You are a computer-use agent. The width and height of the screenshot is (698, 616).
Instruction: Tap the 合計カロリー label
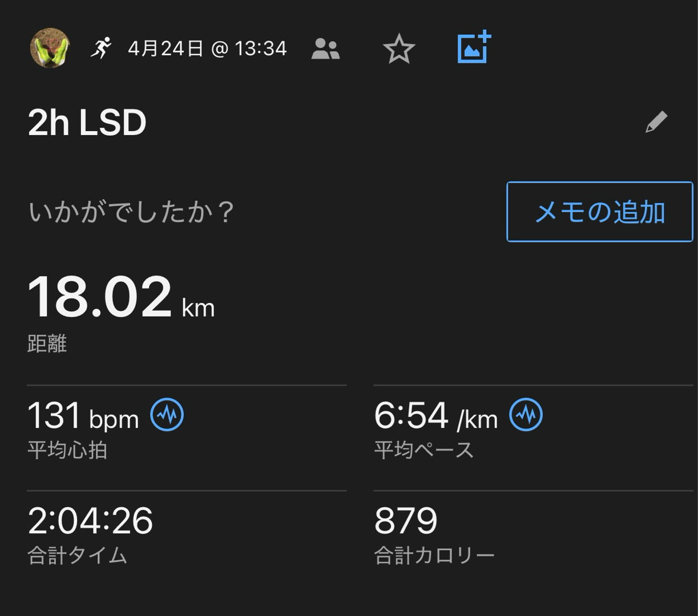pos(434,556)
